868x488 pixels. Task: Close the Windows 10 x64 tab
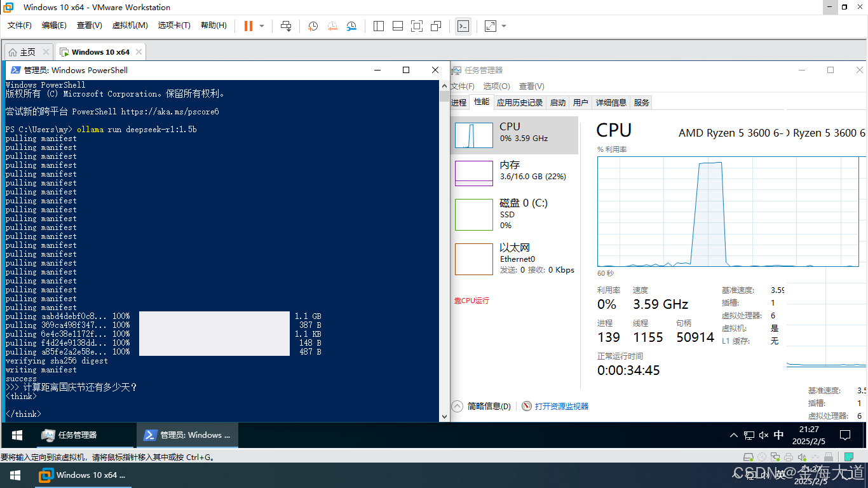pos(139,52)
